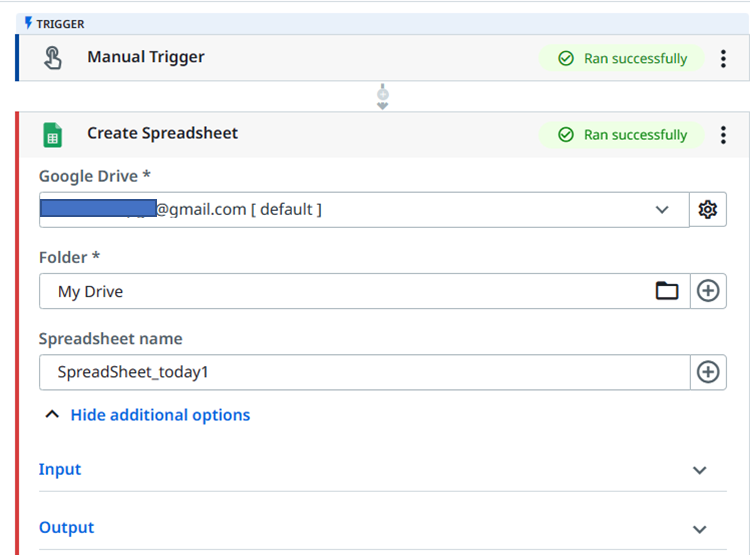
Task: Collapse options via Hide additional options
Action: (159, 415)
